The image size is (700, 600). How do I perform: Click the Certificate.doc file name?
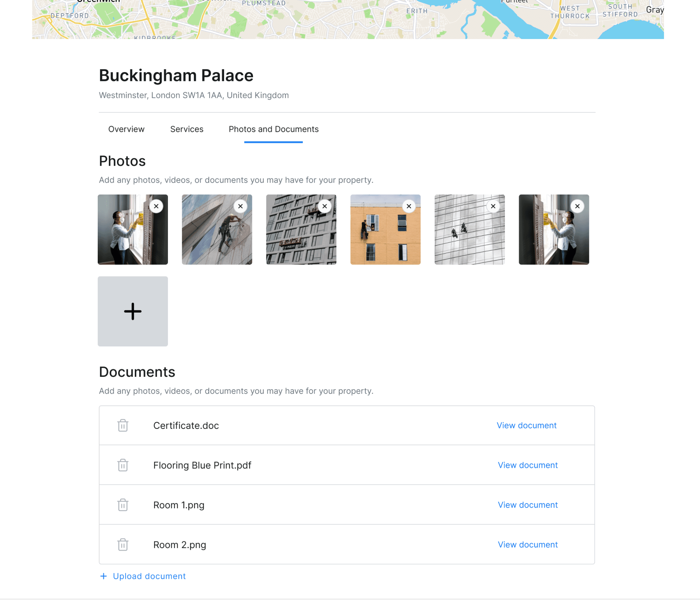(186, 425)
